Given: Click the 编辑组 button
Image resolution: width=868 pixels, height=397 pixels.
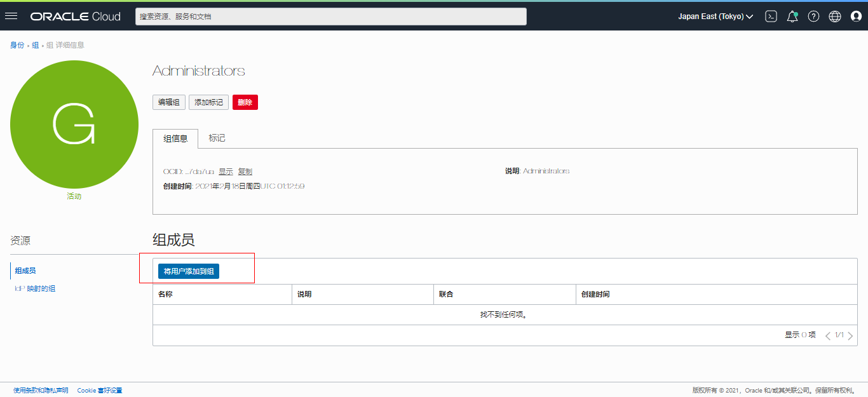Looking at the screenshot, I should 169,102.
